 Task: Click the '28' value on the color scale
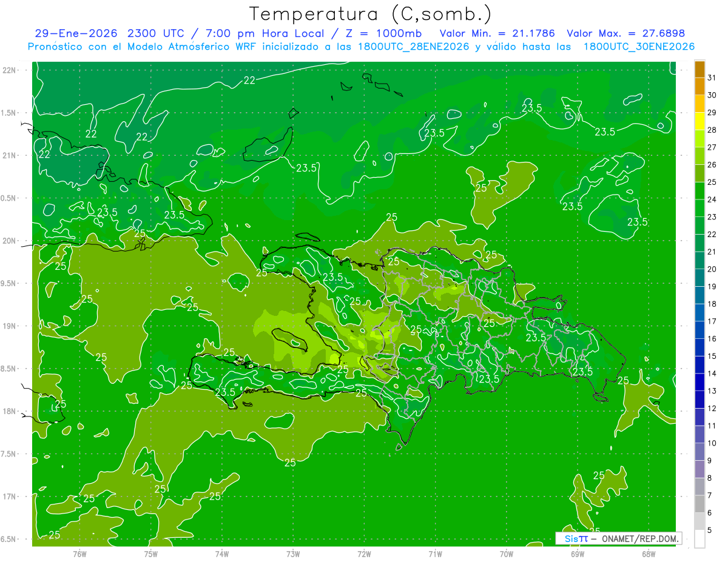[712, 130]
